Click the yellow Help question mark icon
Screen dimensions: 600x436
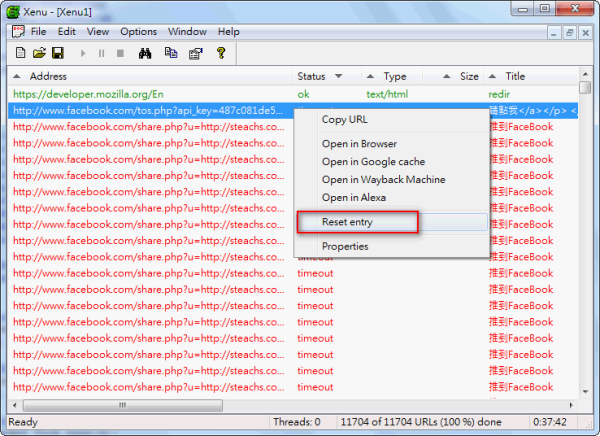(221, 53)
